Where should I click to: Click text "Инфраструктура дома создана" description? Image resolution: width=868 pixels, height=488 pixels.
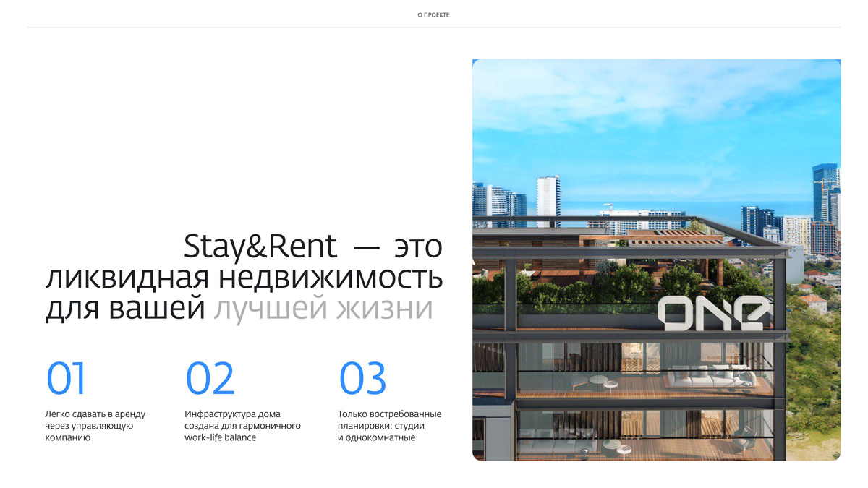pyautogui.click(x=242, y=426)
